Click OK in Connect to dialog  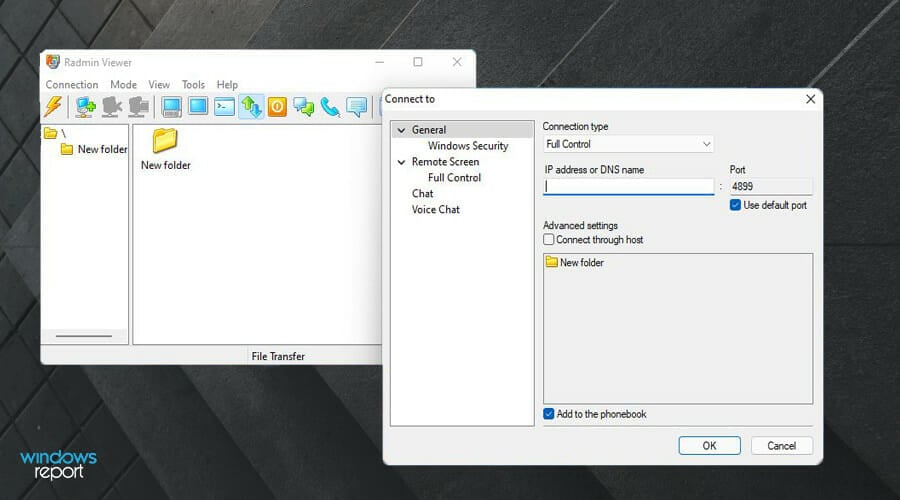tap(709, 445)
